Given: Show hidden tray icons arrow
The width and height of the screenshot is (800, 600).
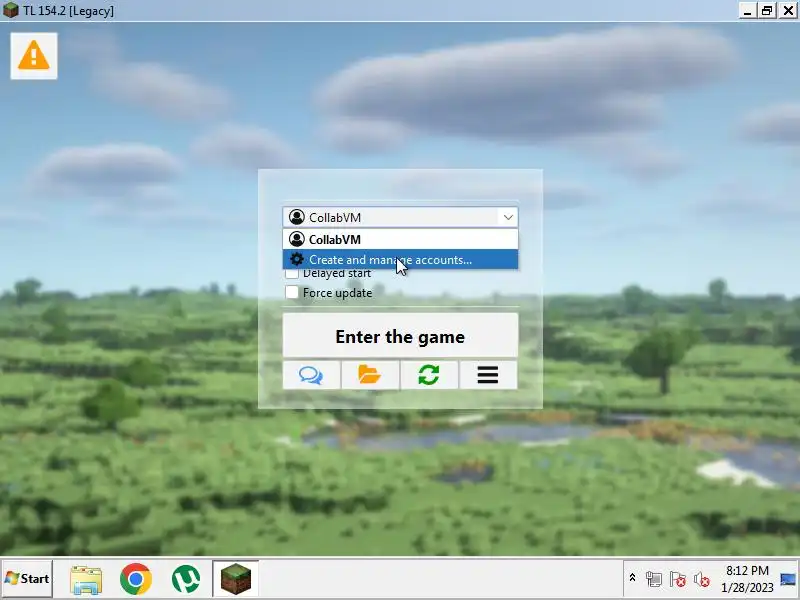Looking at the screenshot, I should (x=632, y=578).
